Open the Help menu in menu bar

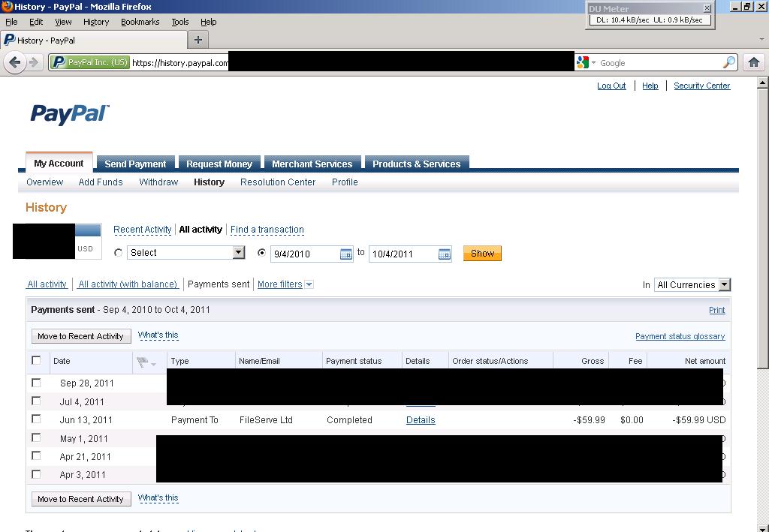pyautogui.click(x=209, y=22)
